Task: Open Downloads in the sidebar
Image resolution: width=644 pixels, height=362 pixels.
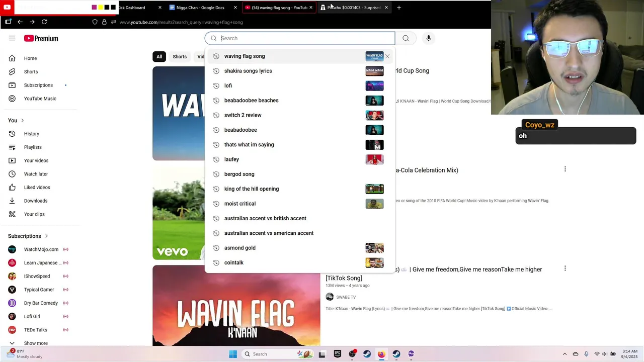Action: [x=35, y=201]
